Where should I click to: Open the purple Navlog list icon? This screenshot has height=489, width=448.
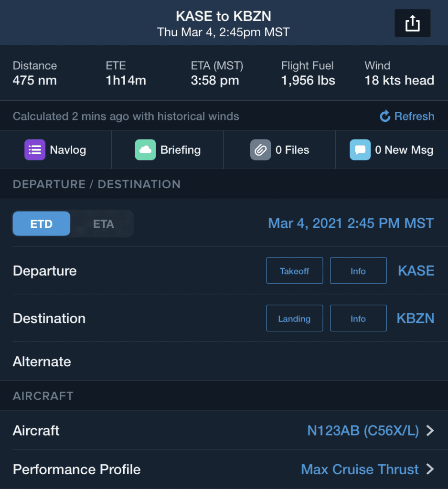35,150
